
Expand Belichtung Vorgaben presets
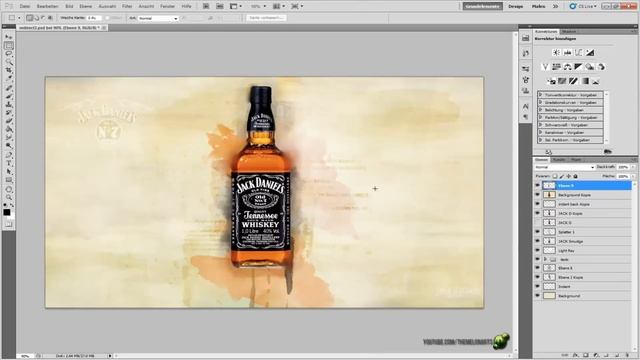click(x=540, y=110)
